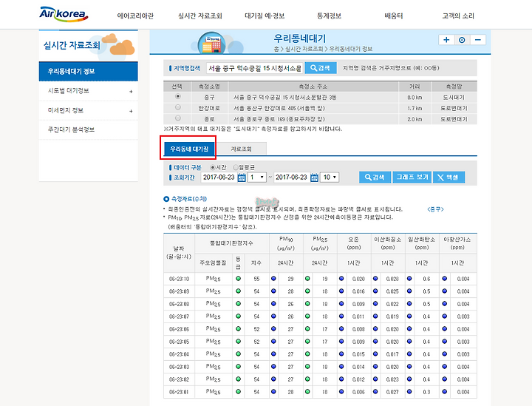Click the building illustration in the header
Screen dimensions: 532x406
point(212,44)
